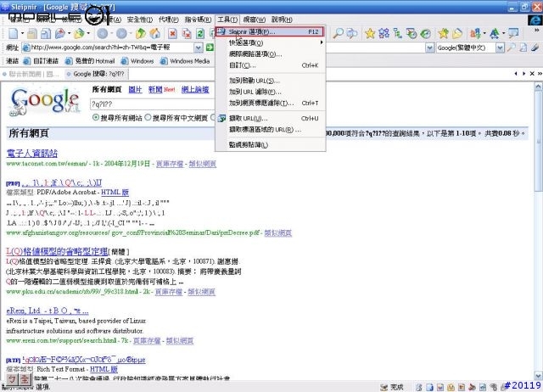The height and width of the screenshot is (392, 543).
Task: Open the 視窗(W) menu
Action: (x=254, y=20)
